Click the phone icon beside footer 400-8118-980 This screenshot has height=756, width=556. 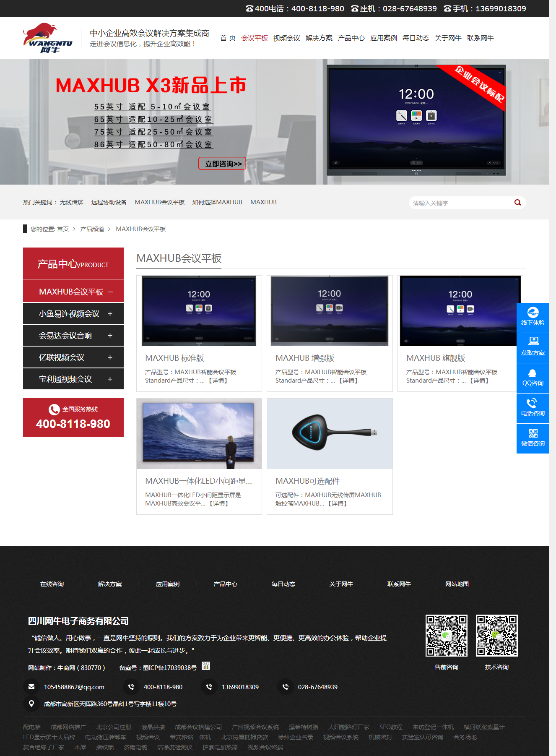tap(131, 687)
